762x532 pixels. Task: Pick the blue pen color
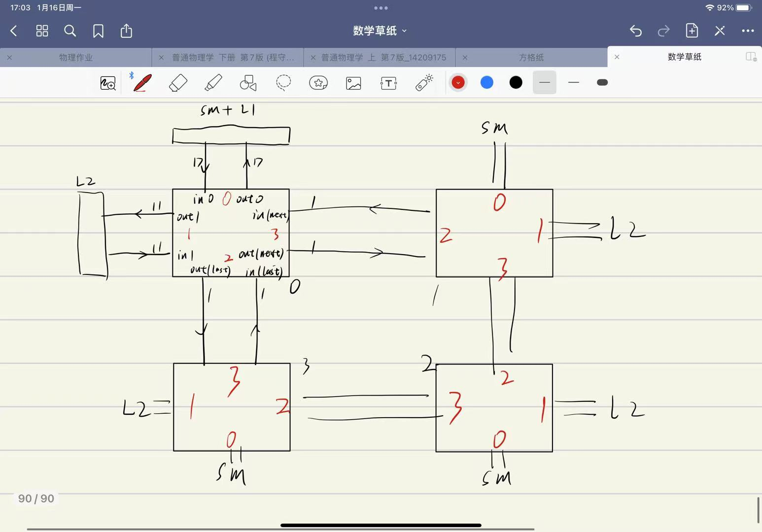click(486, 82)
